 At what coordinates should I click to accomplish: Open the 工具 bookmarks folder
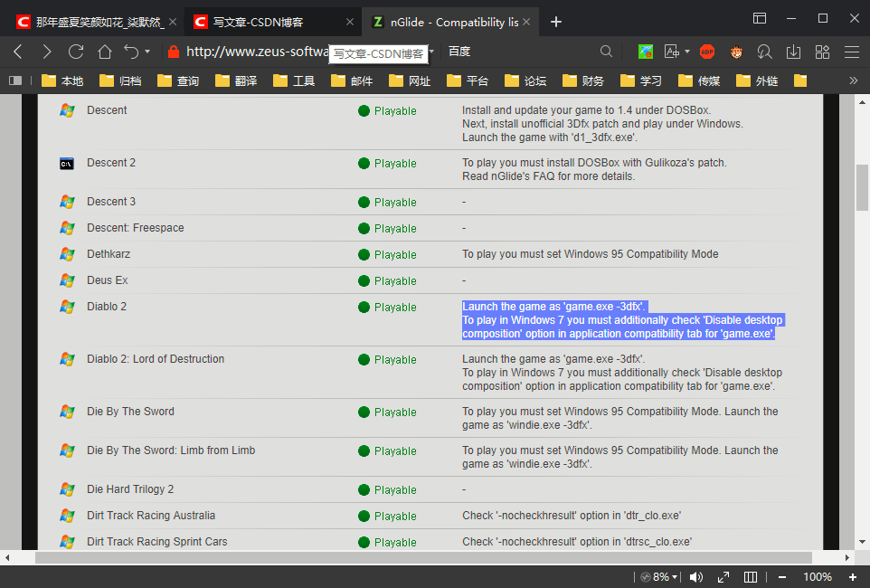[x=294, y=81]
